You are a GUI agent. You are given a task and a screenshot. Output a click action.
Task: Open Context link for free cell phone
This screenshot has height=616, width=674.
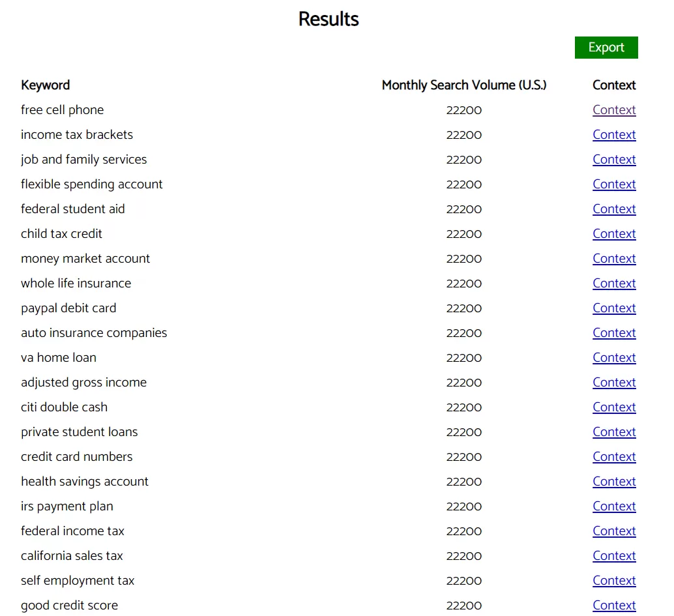point(614,110)
